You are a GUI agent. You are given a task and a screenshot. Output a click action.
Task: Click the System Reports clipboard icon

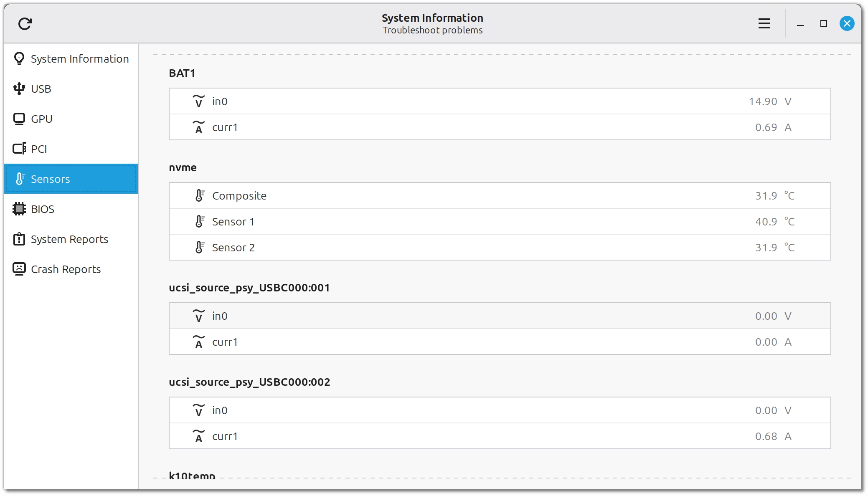tap(19, 239)
